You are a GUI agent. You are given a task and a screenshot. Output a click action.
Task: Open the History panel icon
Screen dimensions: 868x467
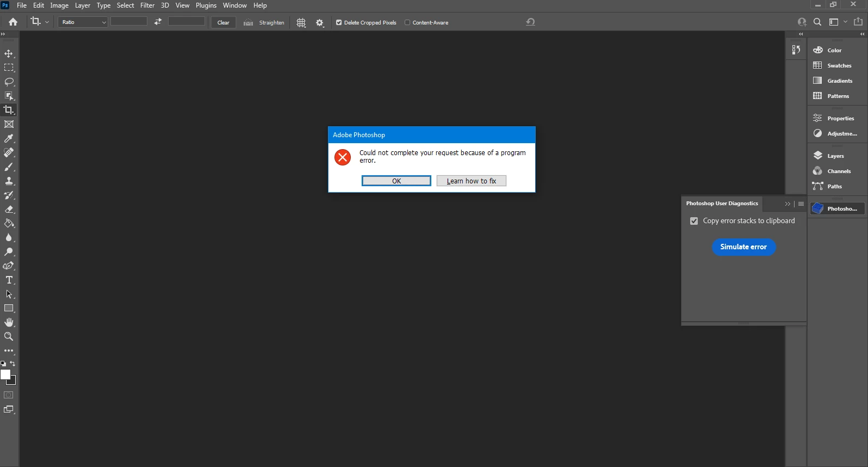[x=796, y=50]
